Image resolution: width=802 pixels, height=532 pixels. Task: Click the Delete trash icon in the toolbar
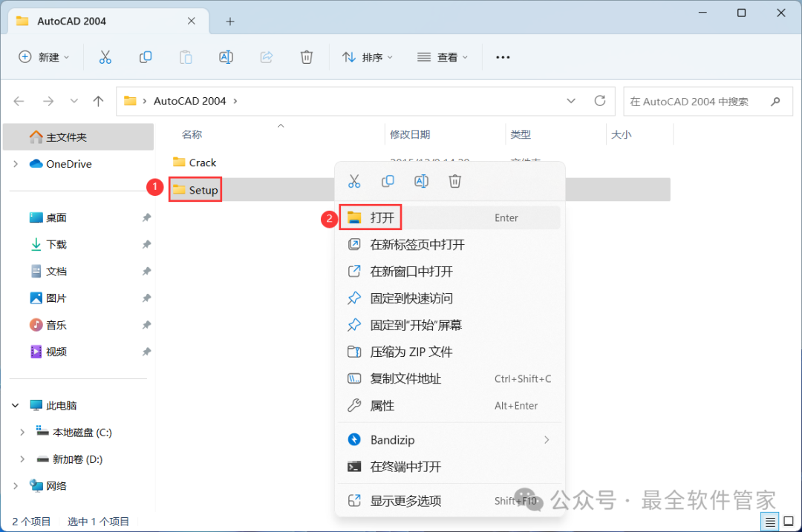click(307, 57)
